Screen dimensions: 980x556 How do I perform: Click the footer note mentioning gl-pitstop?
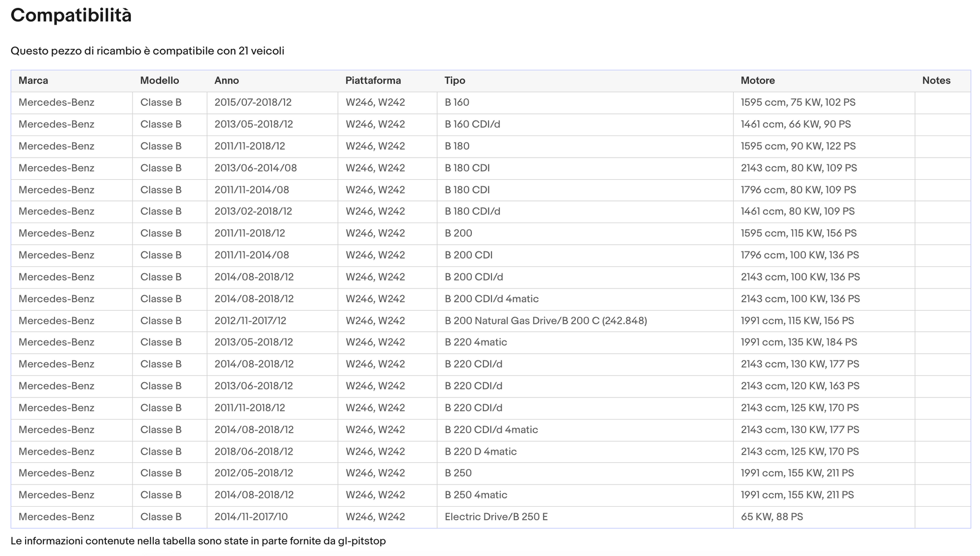198,541
